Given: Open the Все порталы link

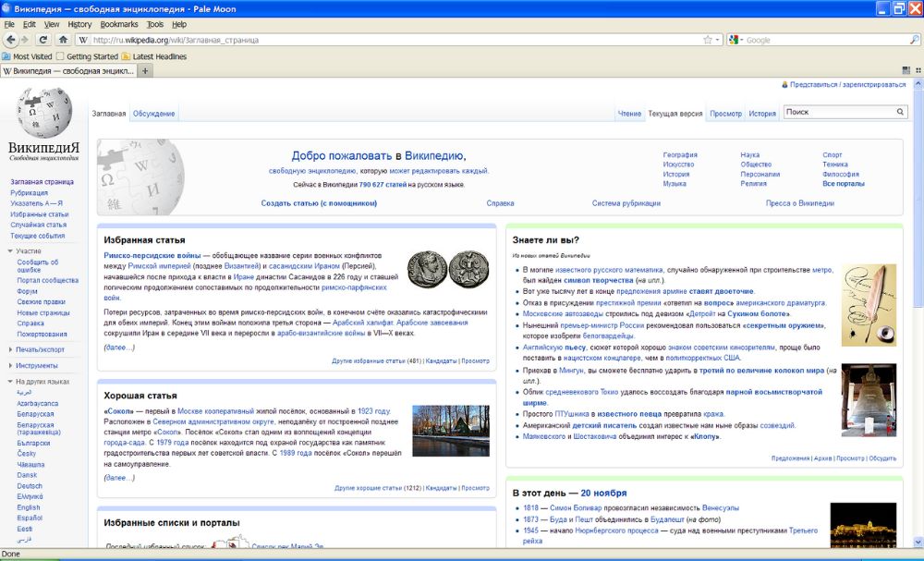Looking at the screenshot, I should coord(844,184).
